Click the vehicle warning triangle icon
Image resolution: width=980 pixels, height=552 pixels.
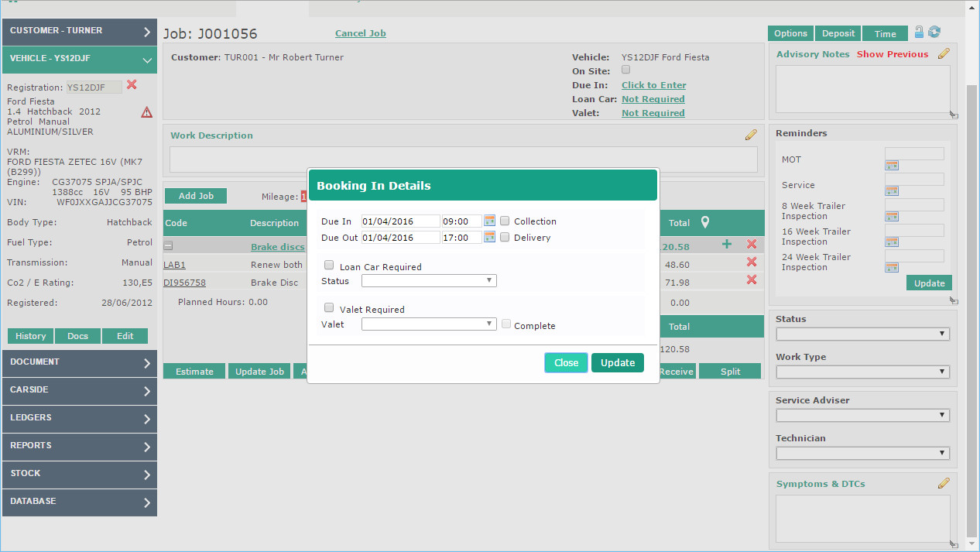pyautogui.click(x=146, y=112)
